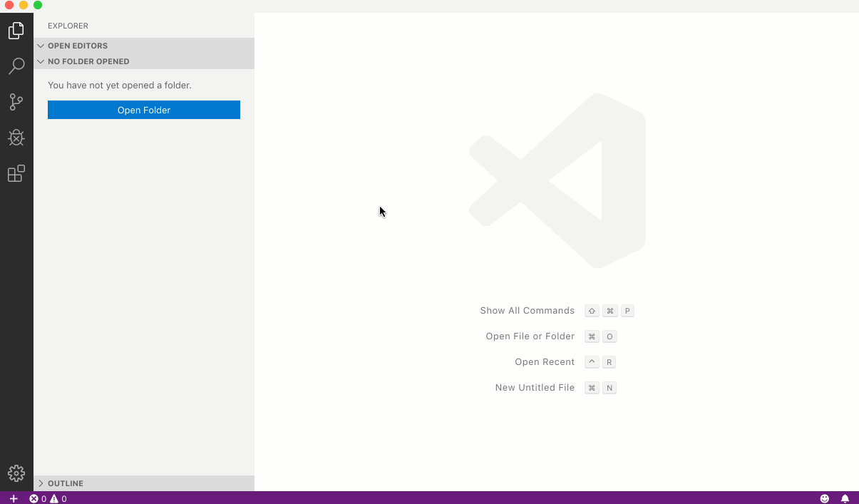Click the green maximize window button

pyautogui.click(x=38, y=5)
